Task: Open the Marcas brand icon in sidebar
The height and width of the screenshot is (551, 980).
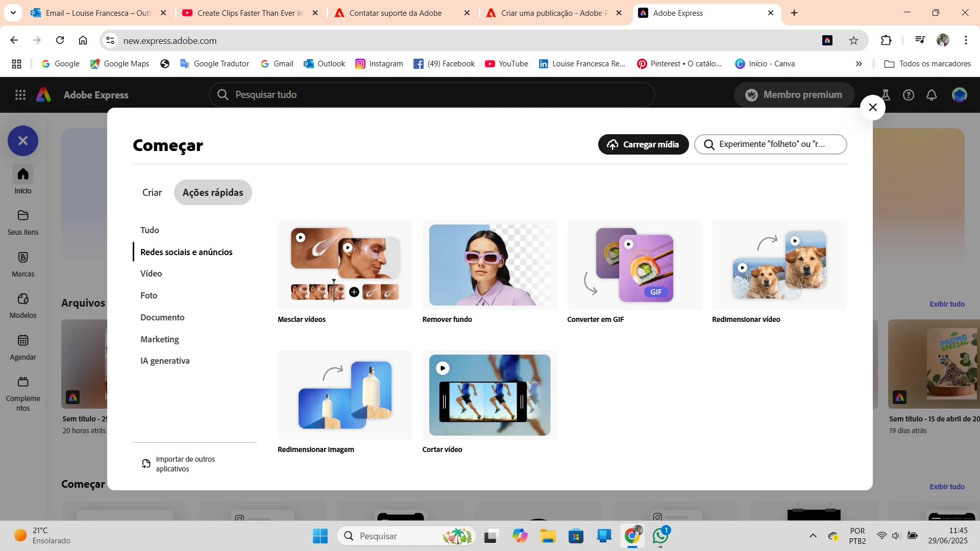Action: click(23, 258)
